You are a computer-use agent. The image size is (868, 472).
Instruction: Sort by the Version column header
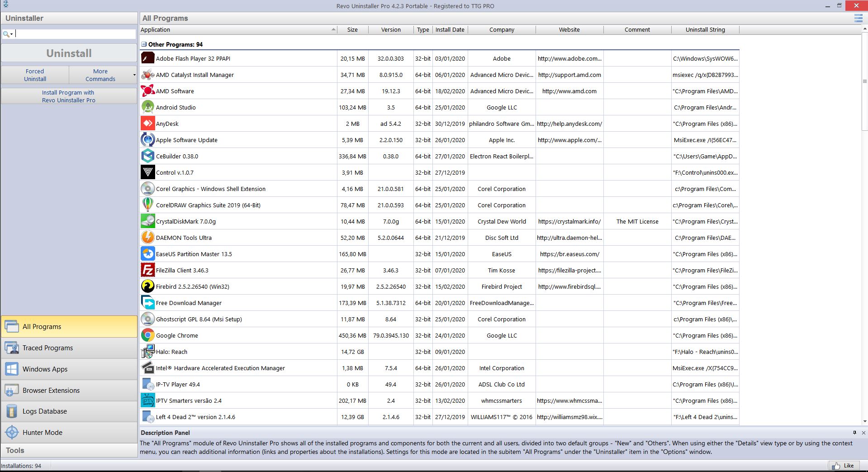pyautogui.click(x=391, y=29)
